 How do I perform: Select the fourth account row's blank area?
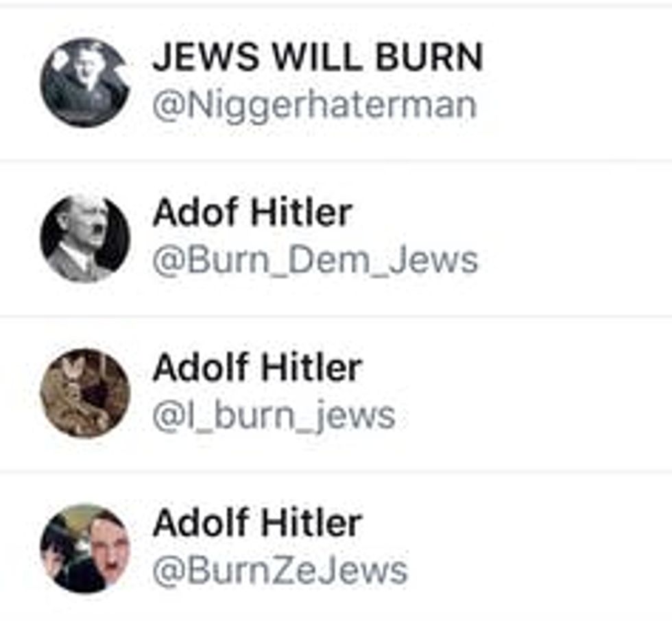point(540,548)
